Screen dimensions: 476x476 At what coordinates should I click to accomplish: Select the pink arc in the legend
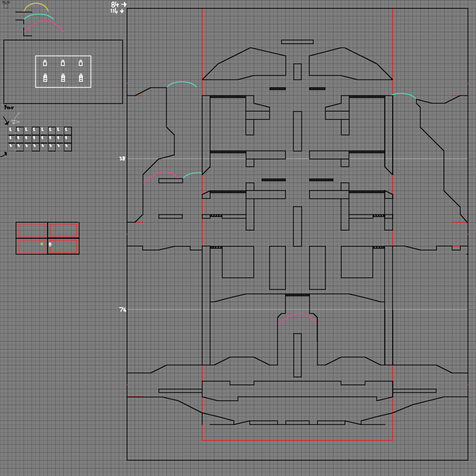click(45, 22)
